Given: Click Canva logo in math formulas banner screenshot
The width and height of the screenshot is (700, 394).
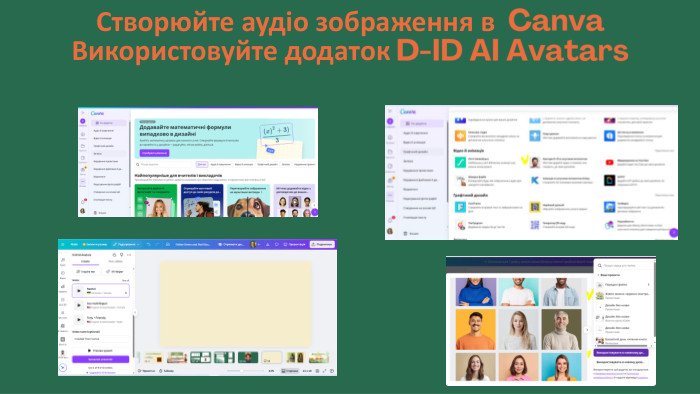Looking at the screenshot, I should 97,113.
